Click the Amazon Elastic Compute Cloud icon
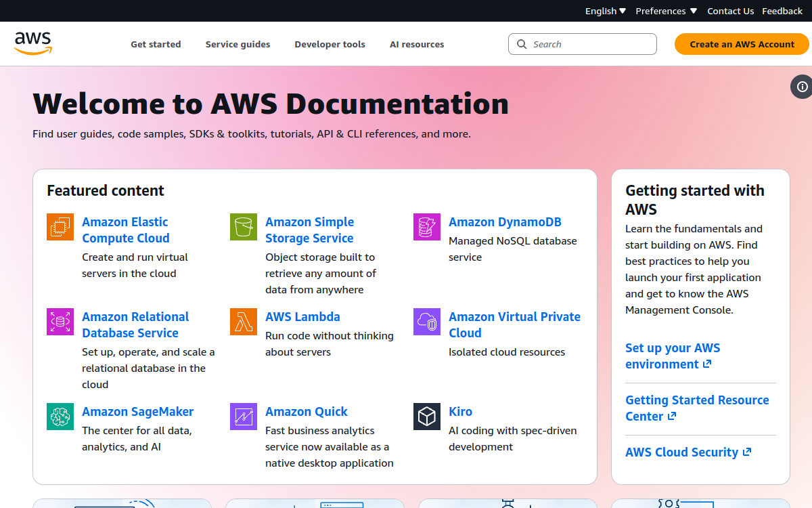This screenshot has height=508, width=812. click(x=60, y=227)
